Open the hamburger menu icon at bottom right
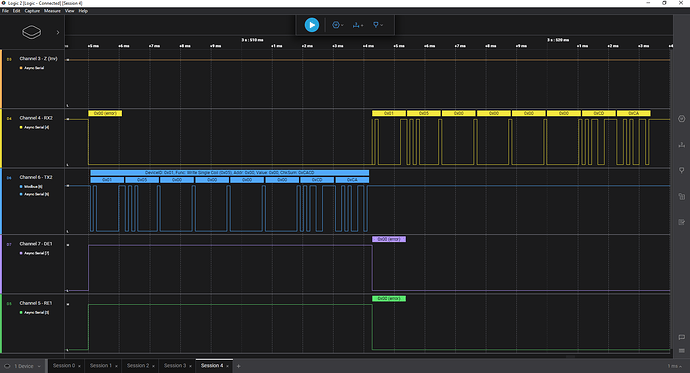The width and height of the screenshot is (690, 373). (x=681, y=351)
